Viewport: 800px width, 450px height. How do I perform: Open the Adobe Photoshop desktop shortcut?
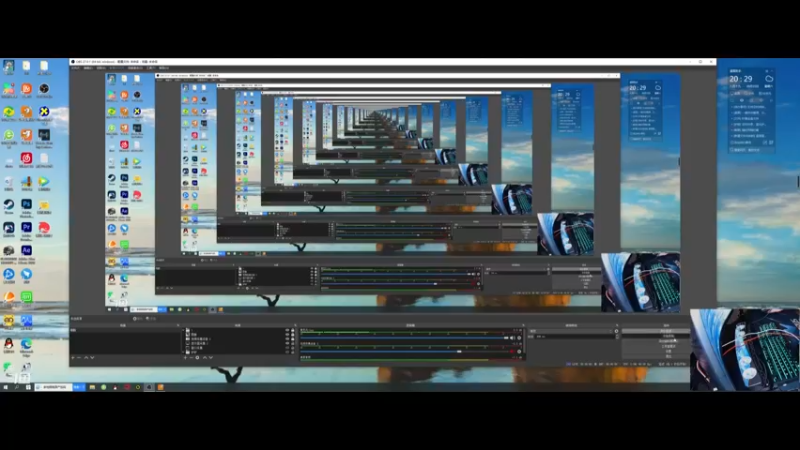tap(27, 205)
